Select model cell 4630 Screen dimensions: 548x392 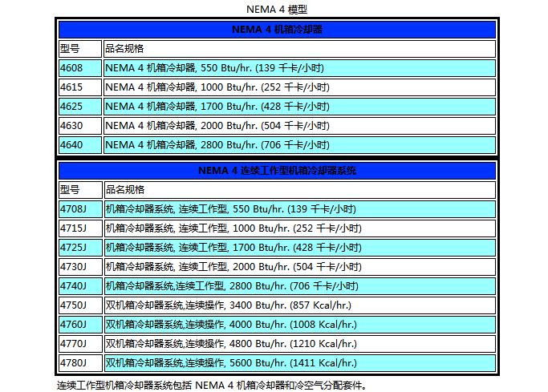pyautogui.click(x=80, y=126)
